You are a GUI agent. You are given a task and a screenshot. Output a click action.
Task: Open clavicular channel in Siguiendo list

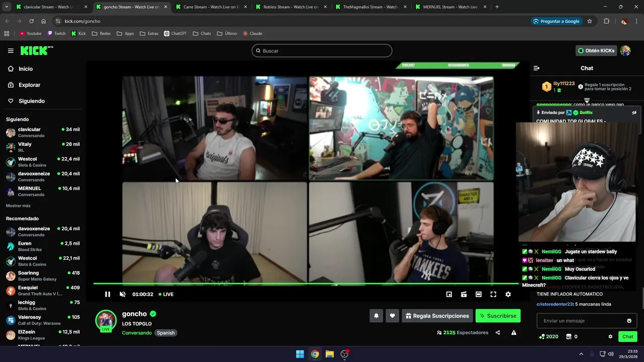pyautogui.click(x=43, y=132)
